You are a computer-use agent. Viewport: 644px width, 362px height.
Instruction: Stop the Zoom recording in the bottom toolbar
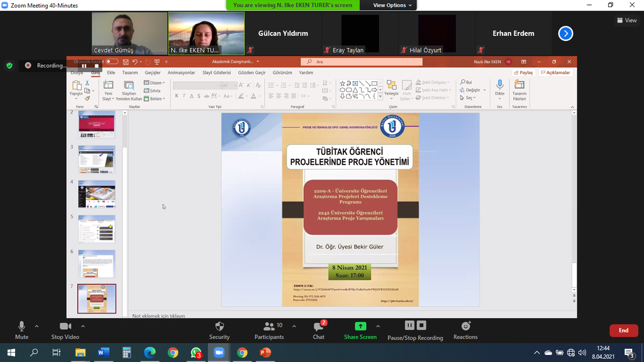(x=421, y=325)
